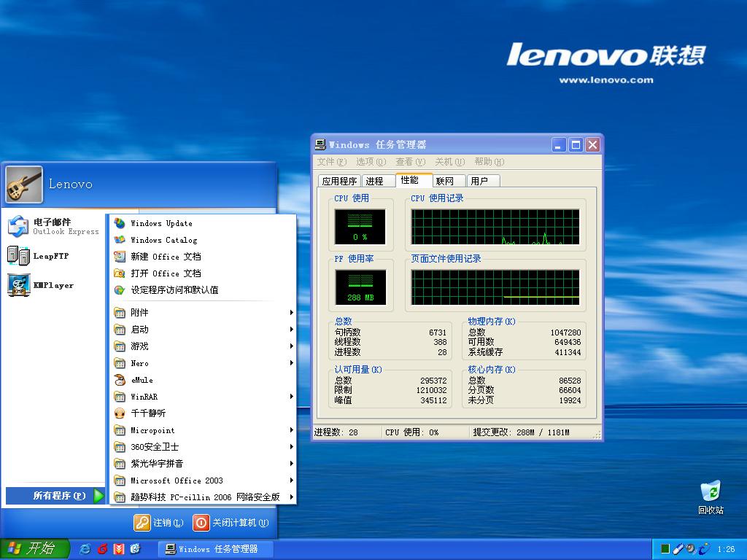Expand the WinRAR submenu arrow
The image size is (747, 560).
291,397
